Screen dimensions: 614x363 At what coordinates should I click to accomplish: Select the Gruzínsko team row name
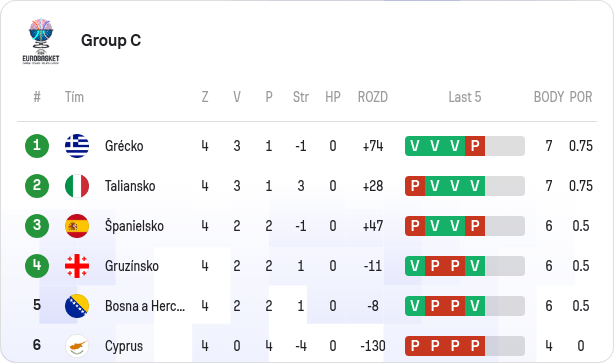132,266
